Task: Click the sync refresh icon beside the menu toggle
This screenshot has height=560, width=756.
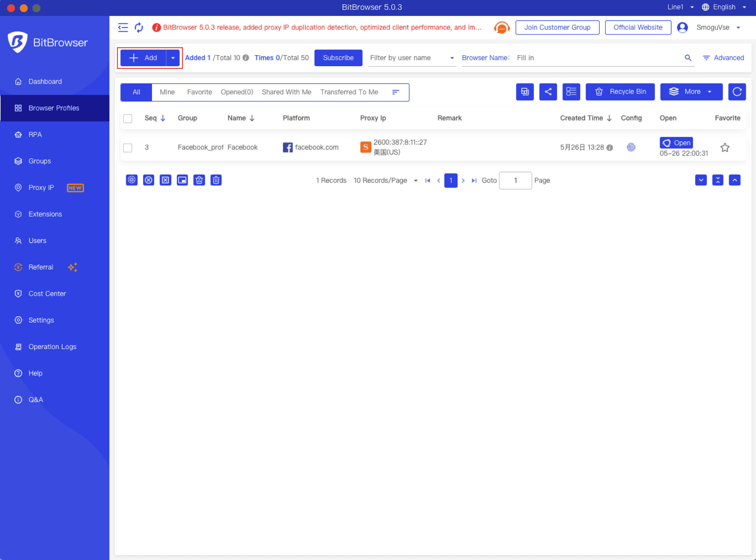Action: pyautogui.click(x=139, y=28)
